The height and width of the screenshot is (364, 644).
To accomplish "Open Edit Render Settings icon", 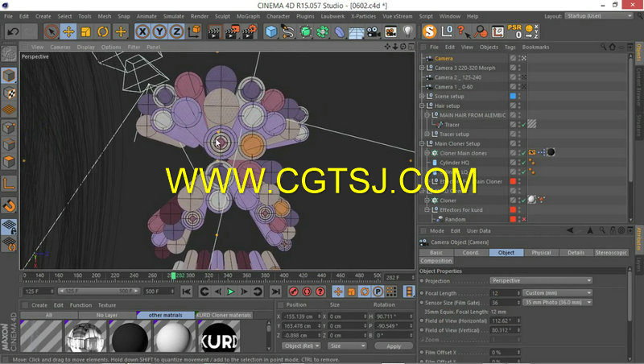I will 250,31.
